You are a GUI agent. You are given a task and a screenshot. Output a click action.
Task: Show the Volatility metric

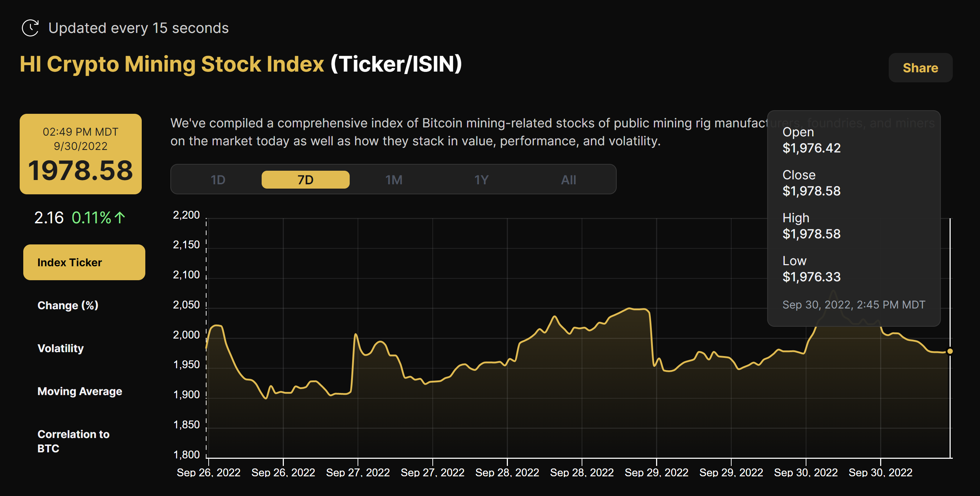pyautogui.click(x=60, y=348)
